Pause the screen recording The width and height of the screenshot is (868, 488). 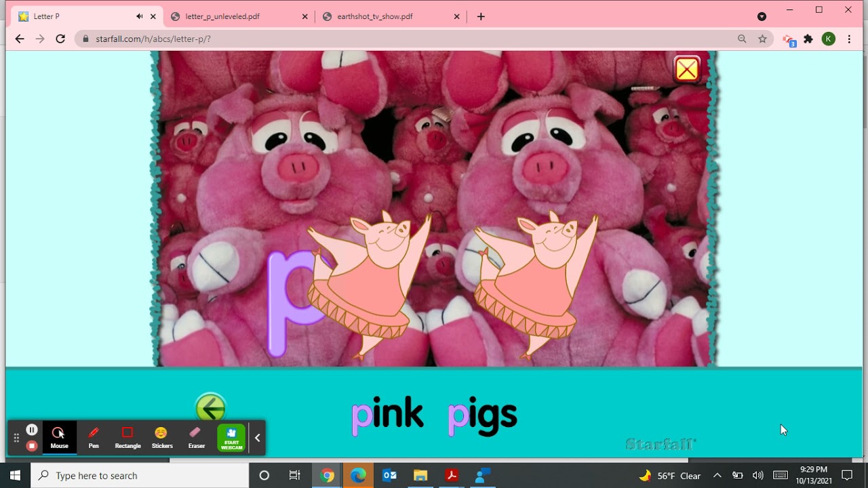click(x=31, y=430)
